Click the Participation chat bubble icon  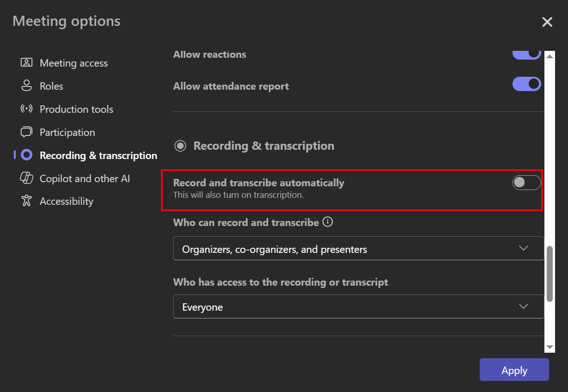(26, 132)
